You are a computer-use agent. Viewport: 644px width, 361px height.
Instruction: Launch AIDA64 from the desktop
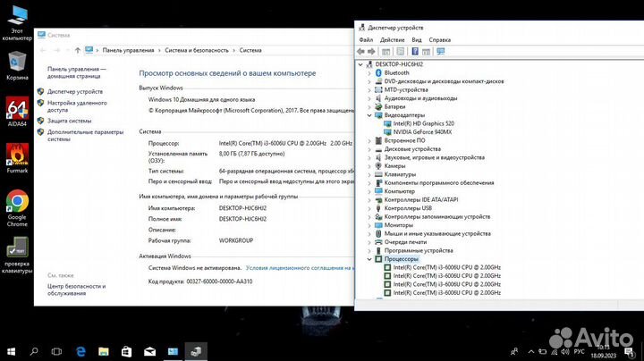click(x=17, y=111)
